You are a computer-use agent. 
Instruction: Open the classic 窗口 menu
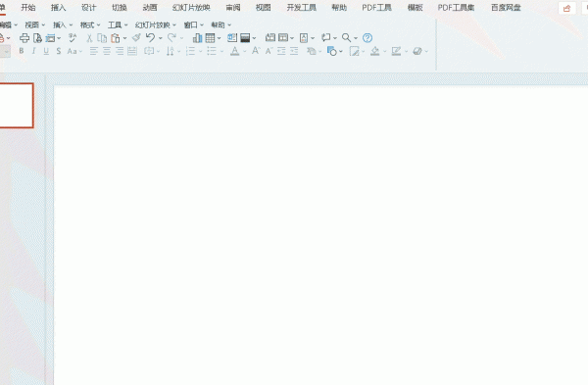[193, 25]
